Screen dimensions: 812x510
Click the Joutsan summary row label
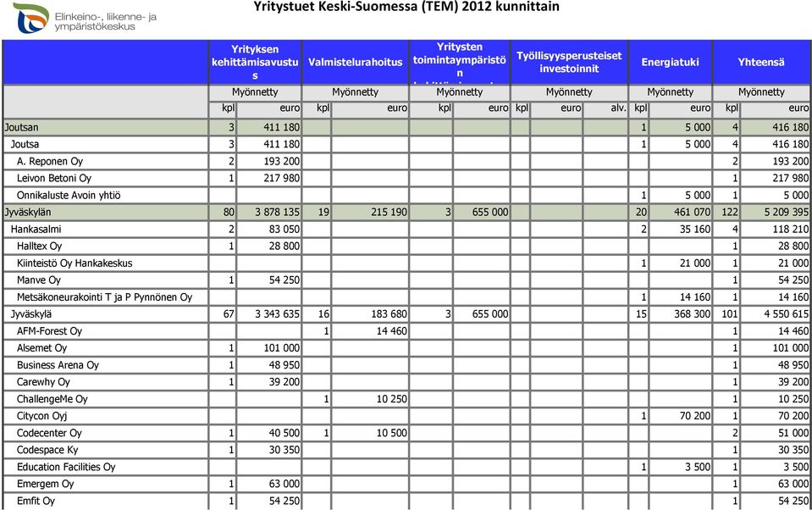point(21,127)
